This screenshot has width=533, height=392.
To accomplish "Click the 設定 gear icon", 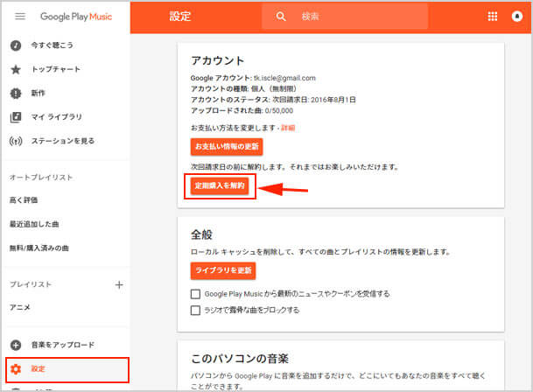I will tap(16, 369).
